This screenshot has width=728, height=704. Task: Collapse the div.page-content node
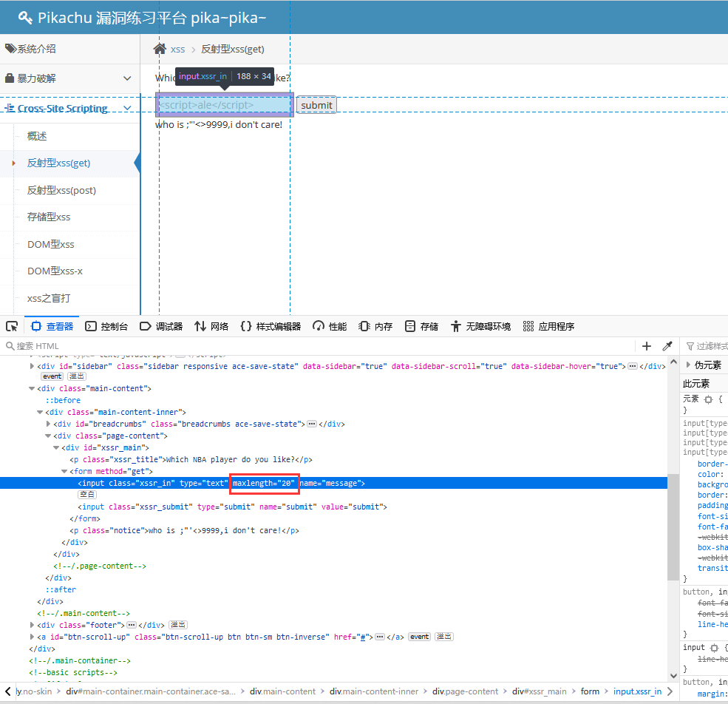click(x=48, y=436)
